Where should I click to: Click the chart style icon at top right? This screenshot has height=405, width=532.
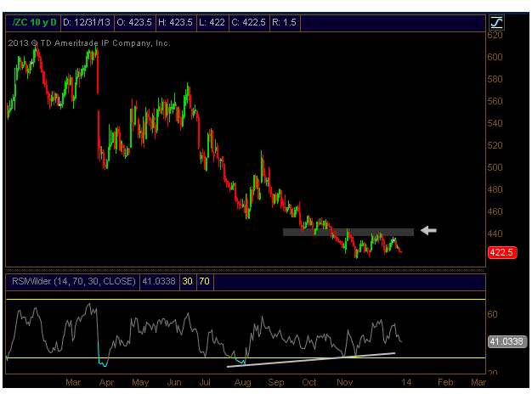[x=496, y=23]
